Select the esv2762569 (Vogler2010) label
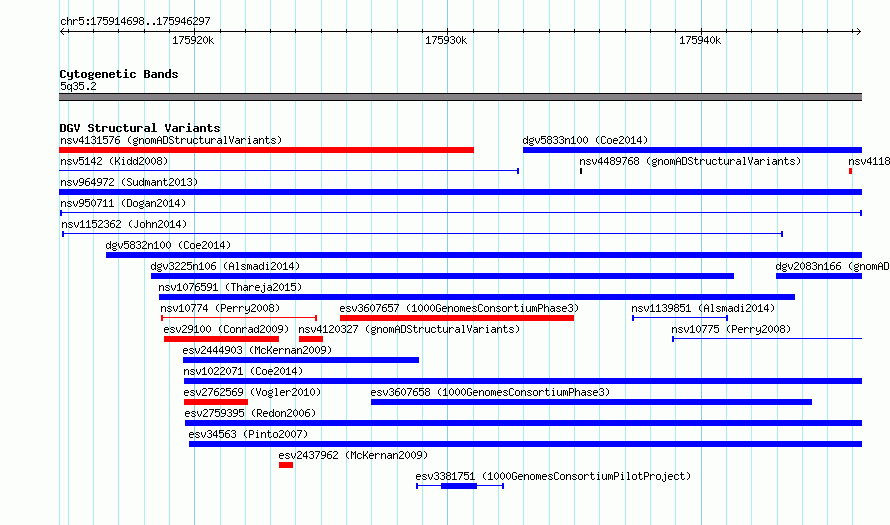This screenshot has width=890, height=525. click(252, 392)
